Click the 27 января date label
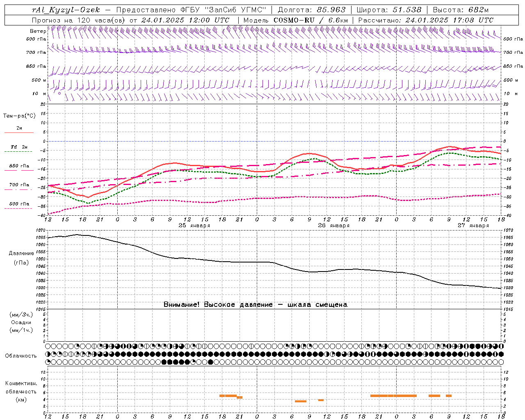The image size is (525, 420). (473, 226)
